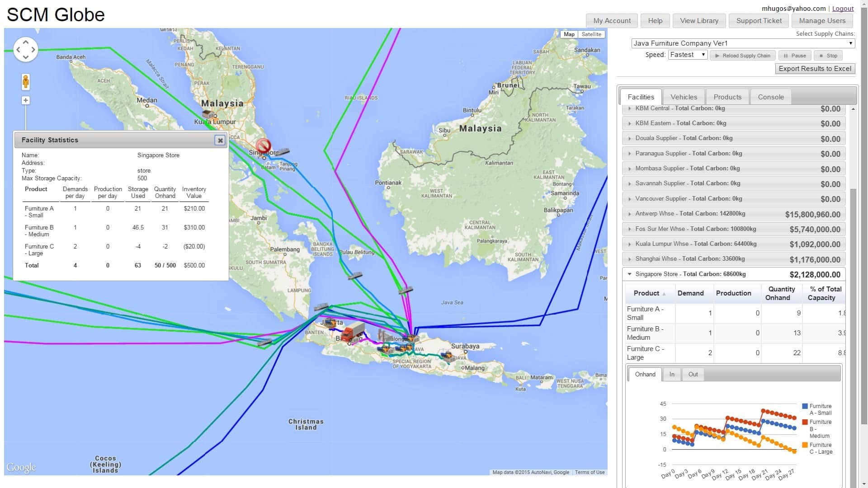Collapse Singapore Store row
This screenshot has height=488, width=868.
(734, 274)
